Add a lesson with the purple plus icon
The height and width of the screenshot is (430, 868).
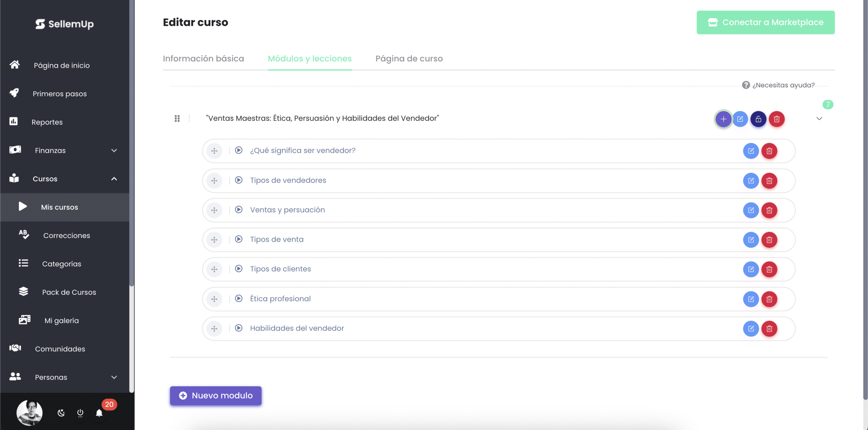[723, 119]
